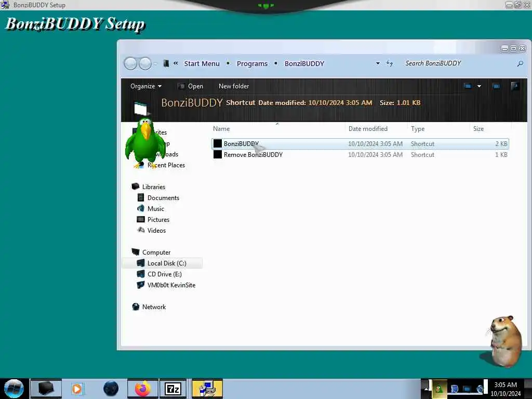Viewport: 532px width, 399px height.
Task: Go to Start Menu in breadcrumb
Action: [202, 63]
